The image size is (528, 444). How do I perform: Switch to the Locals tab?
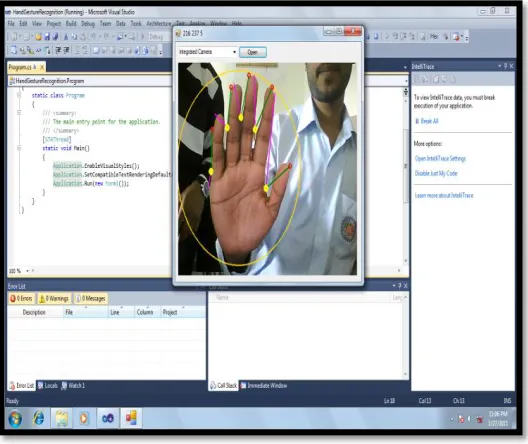pos(48,385)
